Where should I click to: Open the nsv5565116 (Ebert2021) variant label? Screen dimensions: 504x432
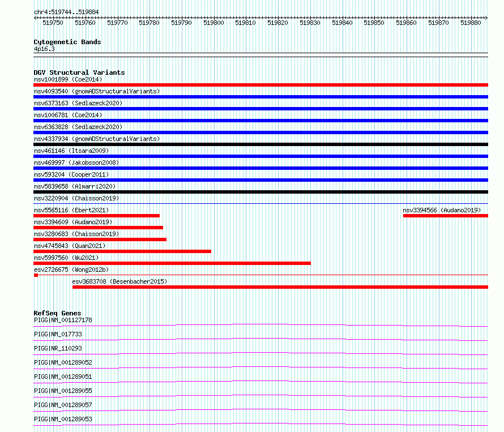point(71,210)
